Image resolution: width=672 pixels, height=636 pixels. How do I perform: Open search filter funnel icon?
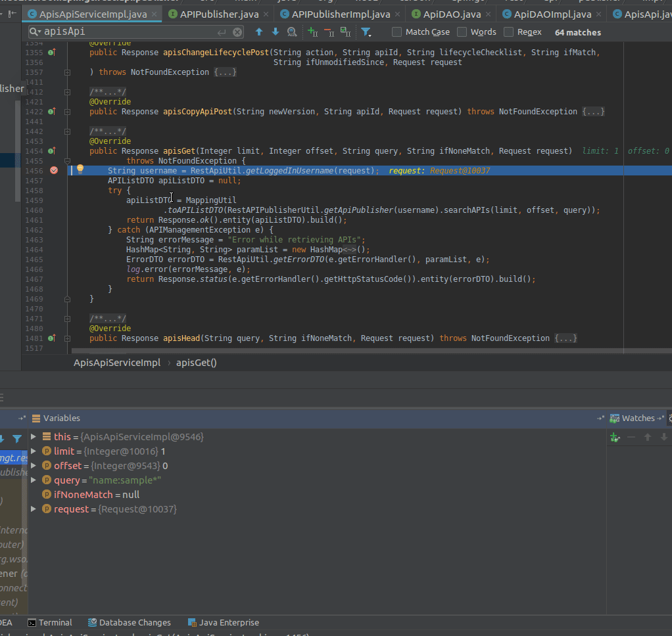[x=366, y=32]
